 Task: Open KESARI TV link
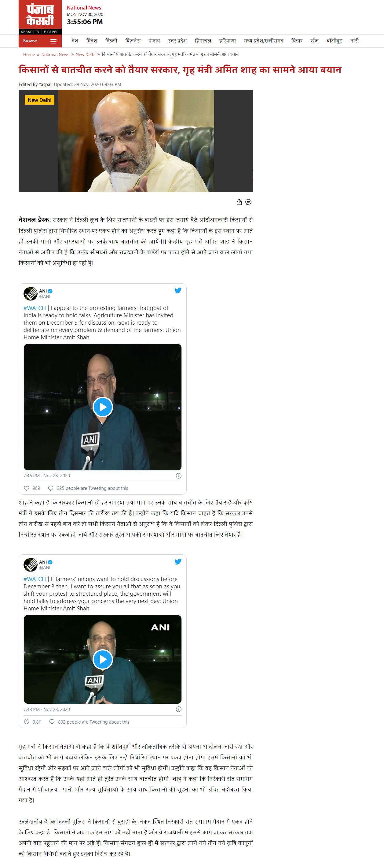click(30, 32)
